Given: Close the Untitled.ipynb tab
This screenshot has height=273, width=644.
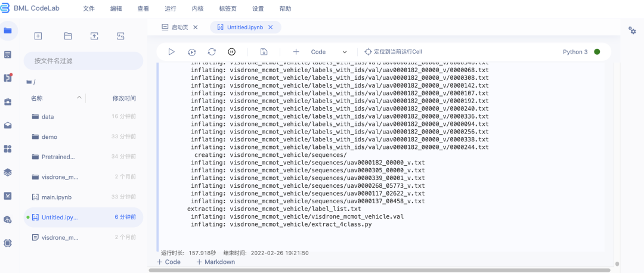Looking at the screenshot, I should coord(270,27).
